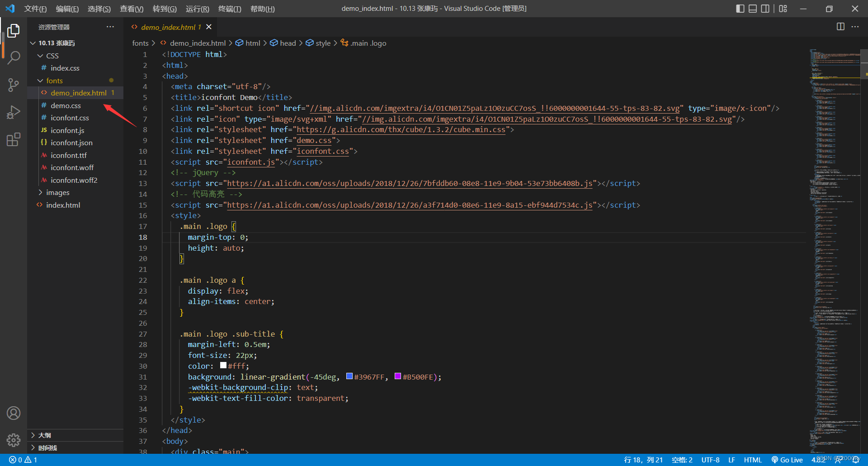Open the customize layout icon
This screenshot has width=868, height=466.
click(x=783, y=9)
